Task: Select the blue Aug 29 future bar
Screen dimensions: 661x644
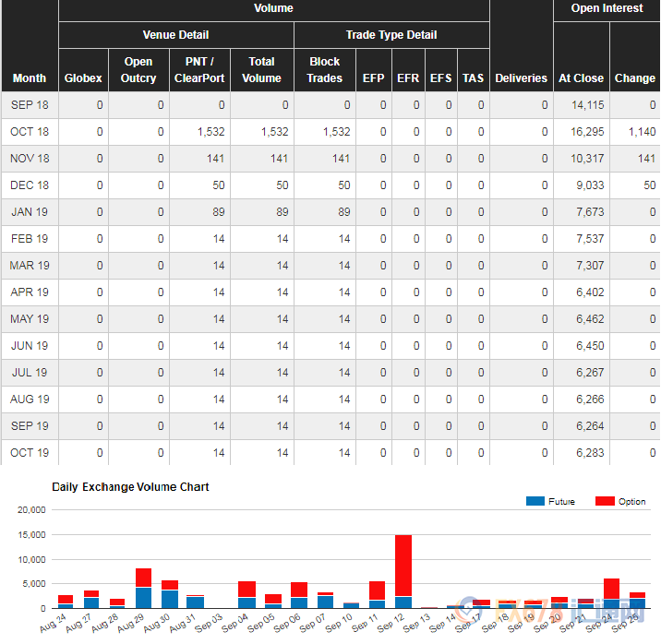Action: (143, 597)
